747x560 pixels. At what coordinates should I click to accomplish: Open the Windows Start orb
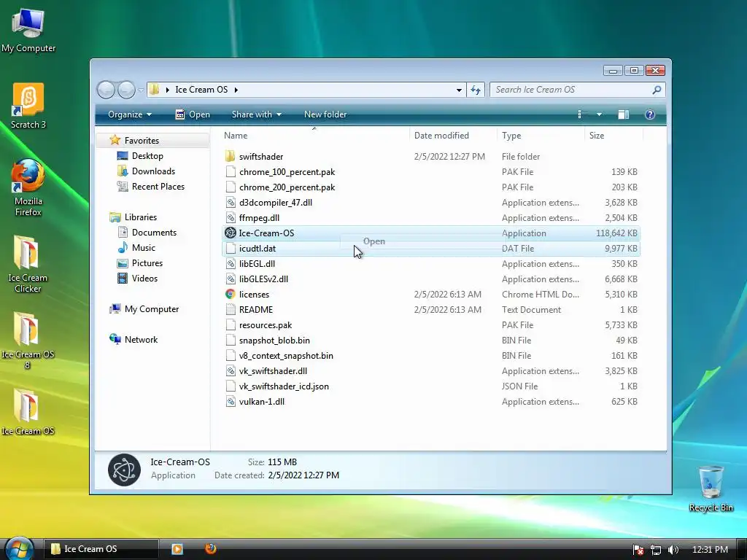[x=19, y=548]
